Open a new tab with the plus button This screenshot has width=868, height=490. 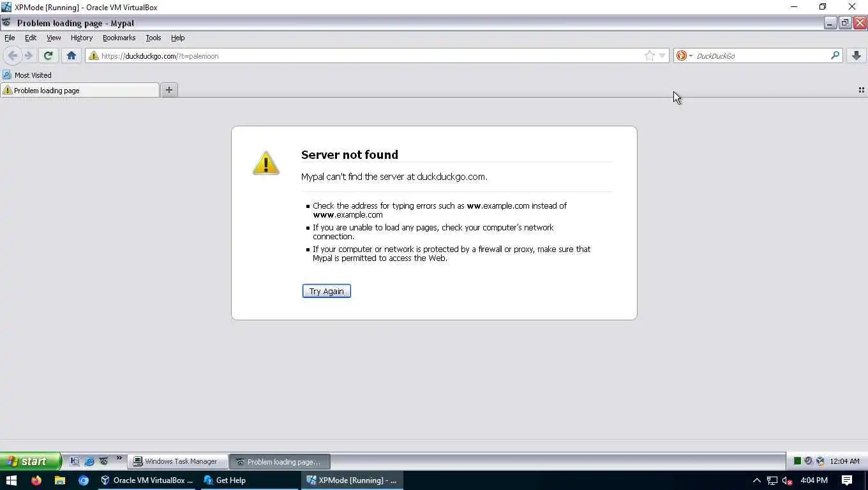tap(168, 90)
